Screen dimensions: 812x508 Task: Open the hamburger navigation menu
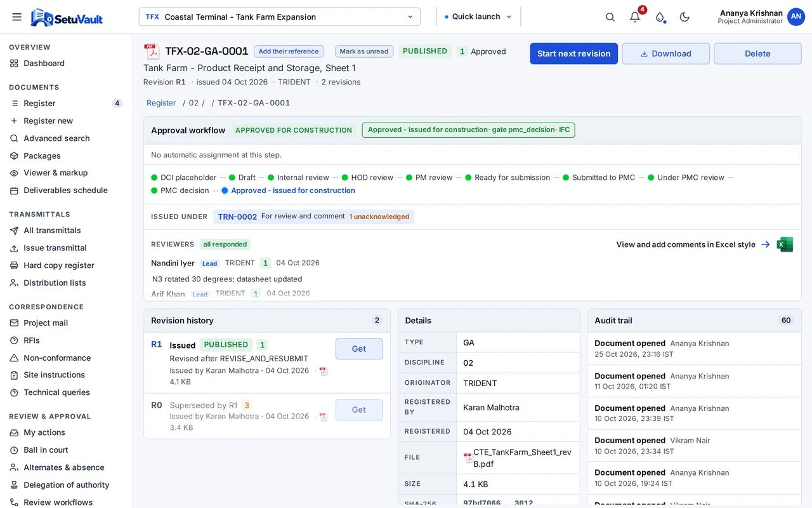pos(16,17)
